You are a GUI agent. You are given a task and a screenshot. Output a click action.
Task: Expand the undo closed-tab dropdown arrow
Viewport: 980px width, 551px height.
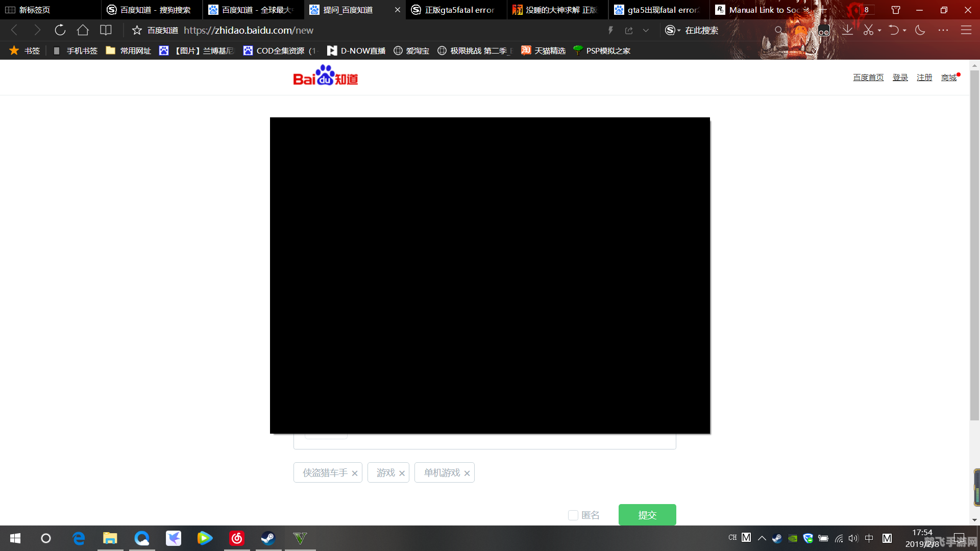904,31
